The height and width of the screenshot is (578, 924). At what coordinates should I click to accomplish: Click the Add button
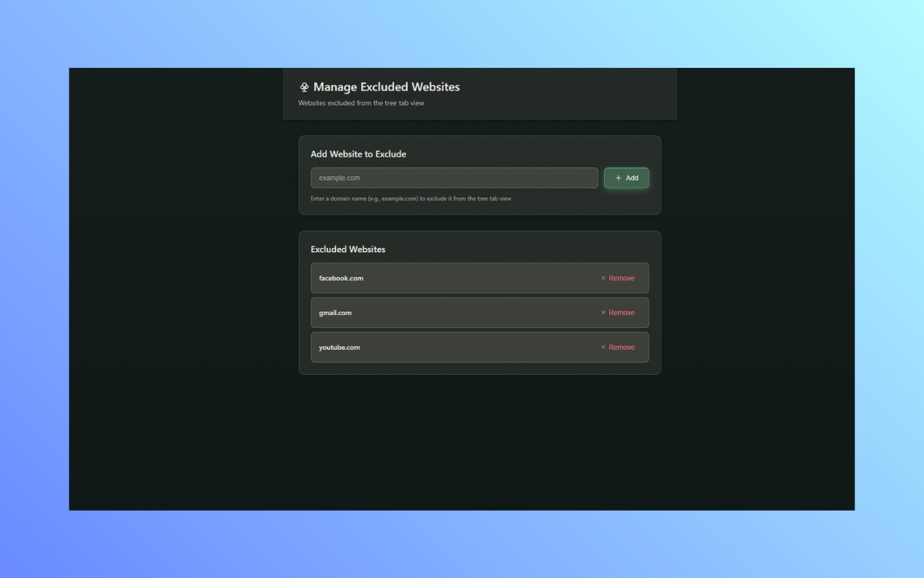(627, 178)
